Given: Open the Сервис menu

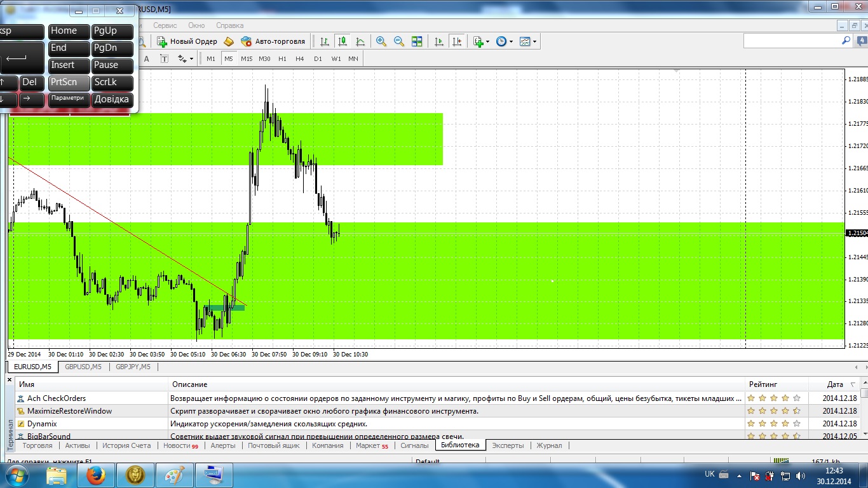Looking at the screenshot, I should click(x=165, y=25).
